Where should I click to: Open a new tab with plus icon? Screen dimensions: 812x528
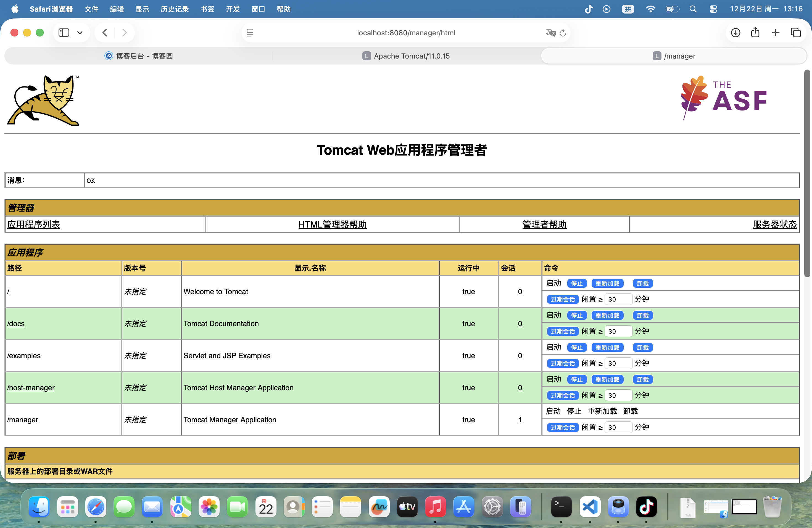[x=776, y=33]
